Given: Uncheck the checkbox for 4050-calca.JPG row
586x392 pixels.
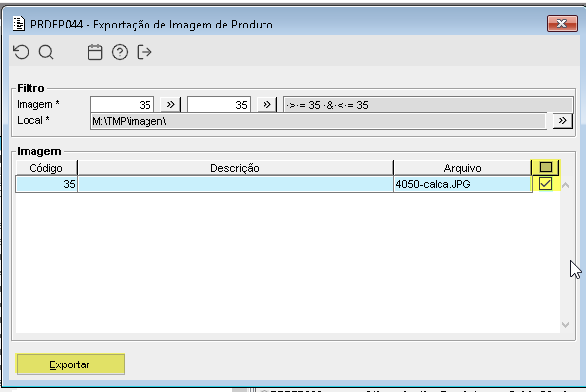Looking at the screenshot, I should (x=545, y=184).
